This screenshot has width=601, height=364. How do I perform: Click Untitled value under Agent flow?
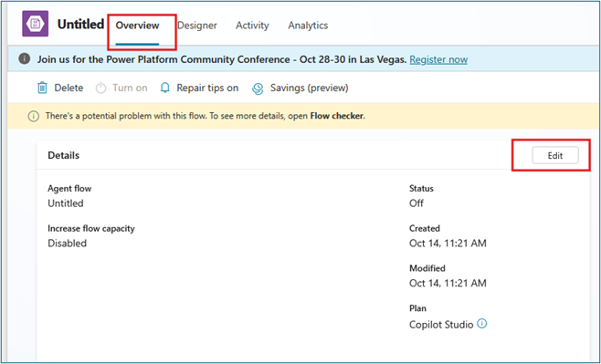66,203
